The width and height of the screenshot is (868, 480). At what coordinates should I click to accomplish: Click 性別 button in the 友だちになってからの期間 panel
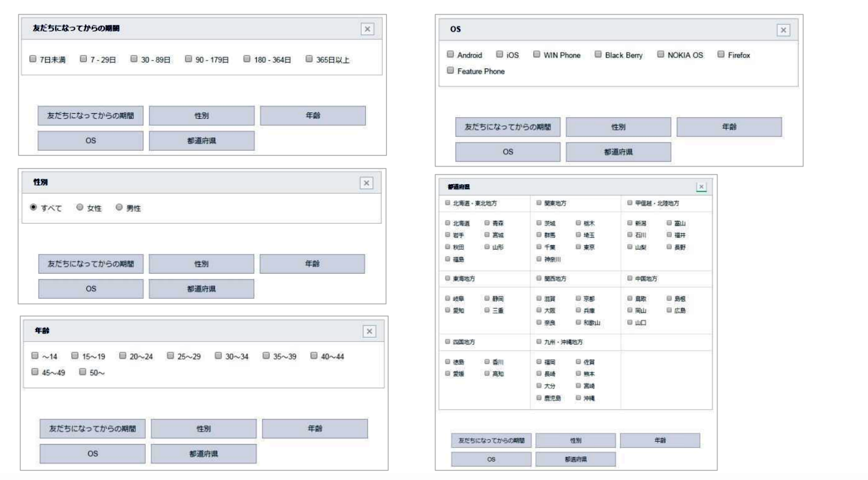point(201,116)
